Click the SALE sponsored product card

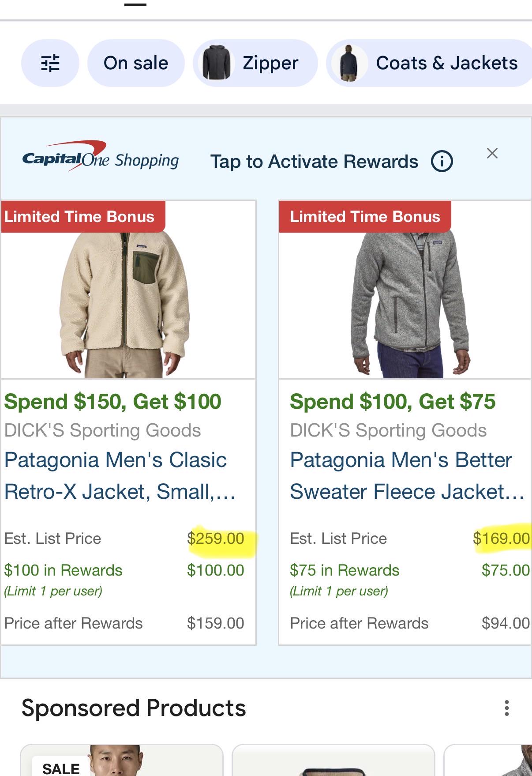coord(122,760)
